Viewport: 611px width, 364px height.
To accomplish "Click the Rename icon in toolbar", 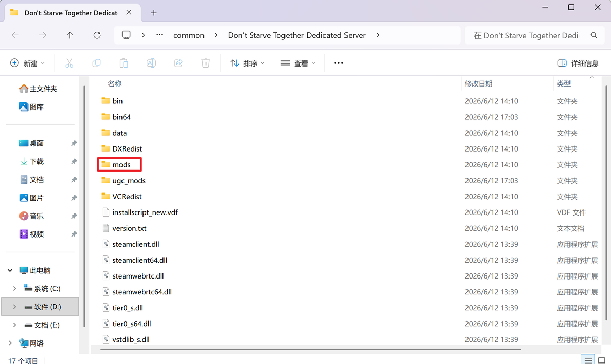I will pyautogui.click(x=151, y=63).
